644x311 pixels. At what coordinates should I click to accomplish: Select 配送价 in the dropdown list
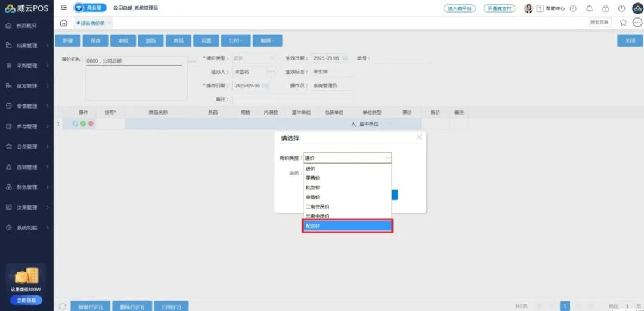[347, 226]
